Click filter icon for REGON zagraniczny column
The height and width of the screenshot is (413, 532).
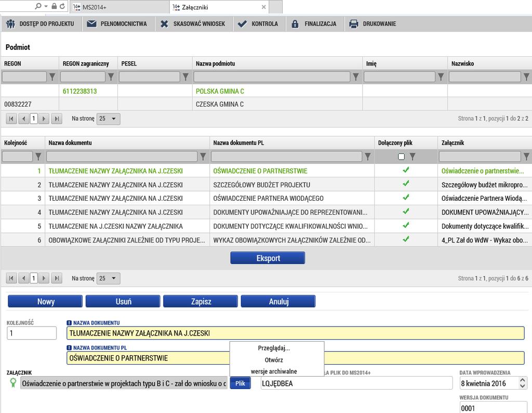click(x=111, y=77)
